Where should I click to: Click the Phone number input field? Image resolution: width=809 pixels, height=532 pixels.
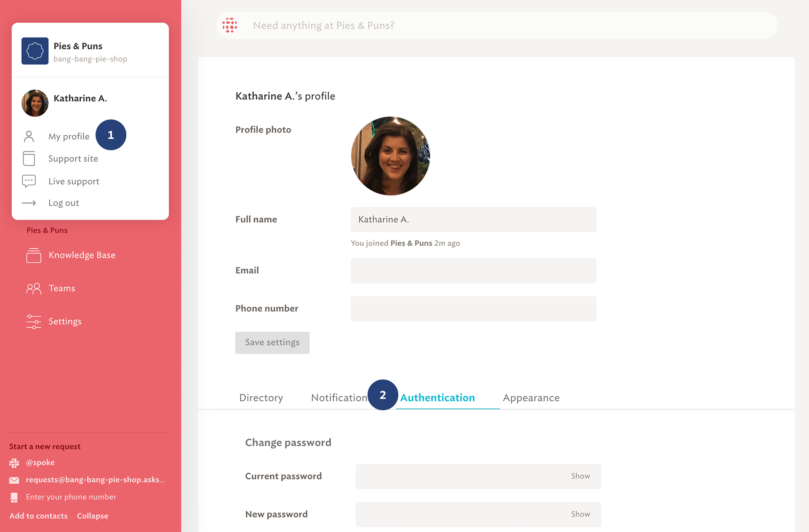(473, 309)
